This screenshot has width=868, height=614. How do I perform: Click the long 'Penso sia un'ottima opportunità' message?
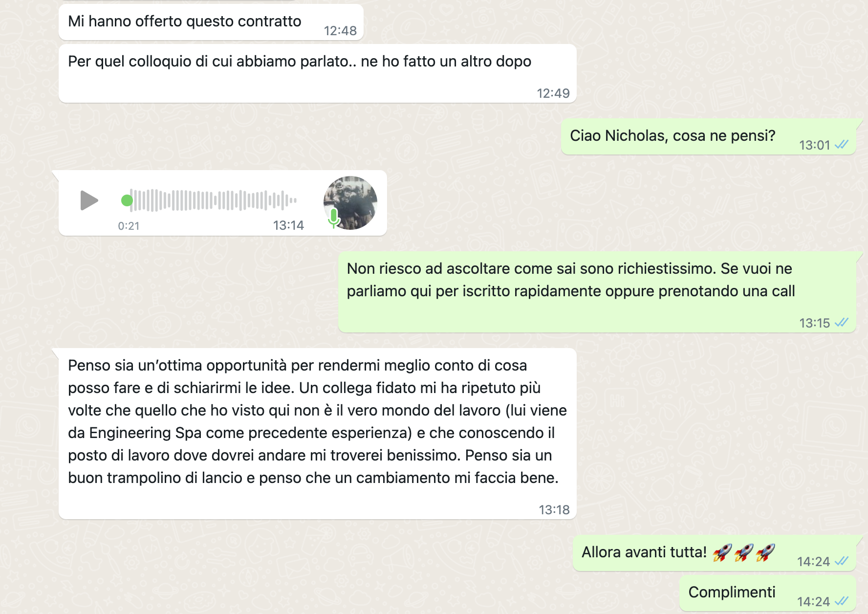(x=318, y=434)
